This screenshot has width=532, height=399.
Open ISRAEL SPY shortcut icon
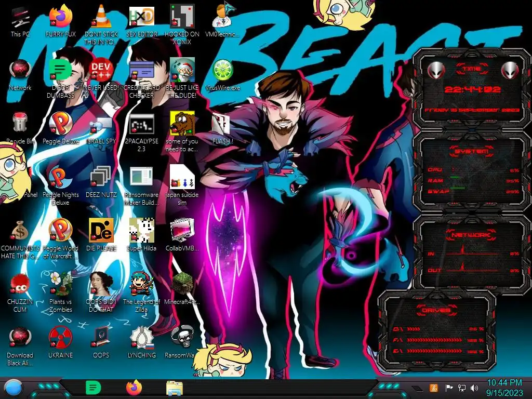tap(101, 125)
